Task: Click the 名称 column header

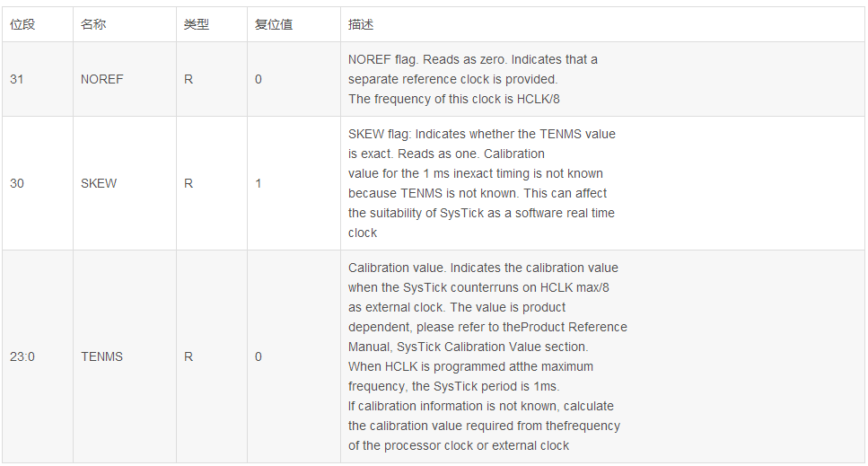Action: (93, 25)
